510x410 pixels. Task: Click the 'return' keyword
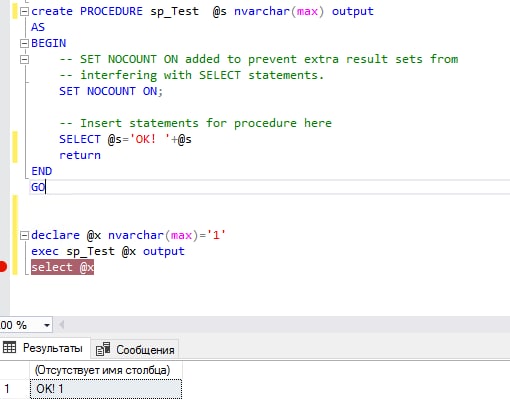point(80,155)
